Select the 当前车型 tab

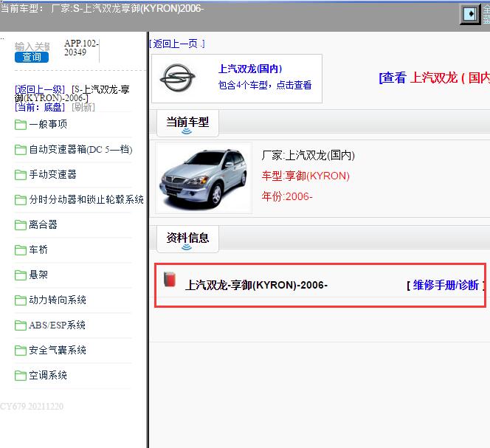coord(187,123)
